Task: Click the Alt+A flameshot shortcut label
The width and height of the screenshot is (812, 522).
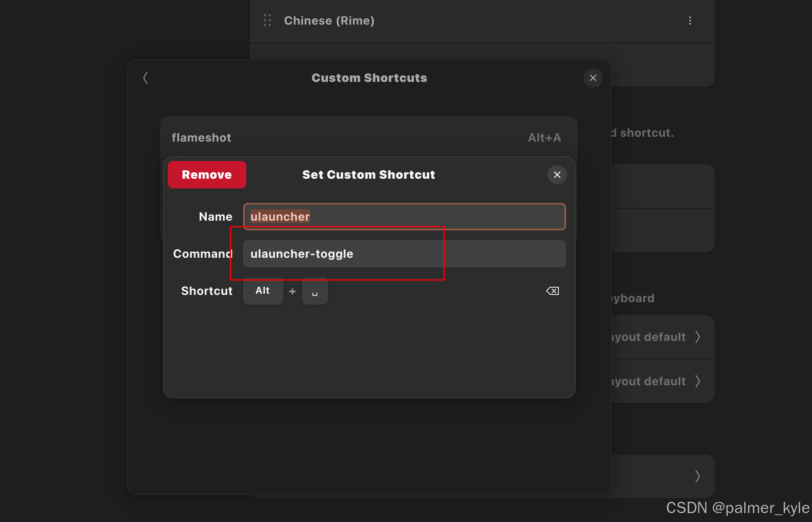Action: coord(544,138)
